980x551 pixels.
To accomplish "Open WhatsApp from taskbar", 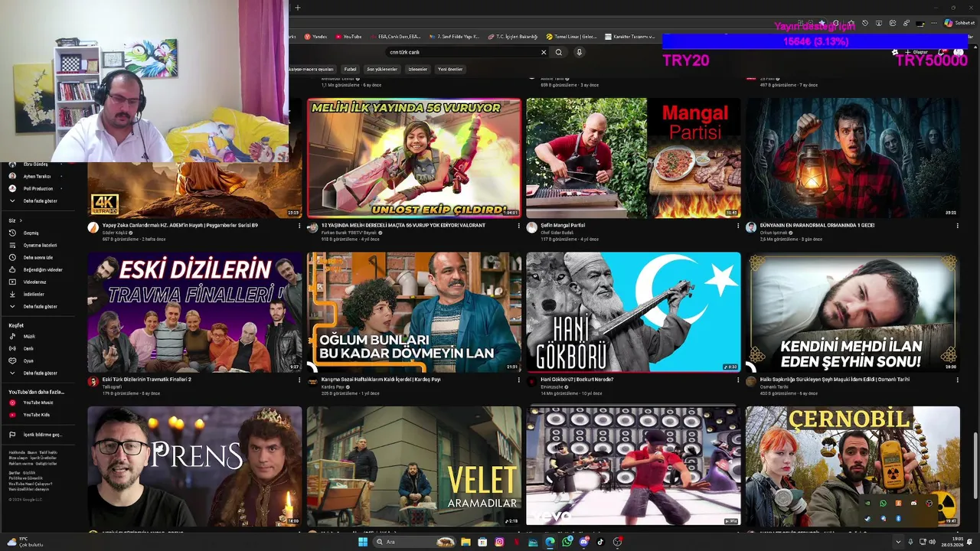I will [567, 542].
